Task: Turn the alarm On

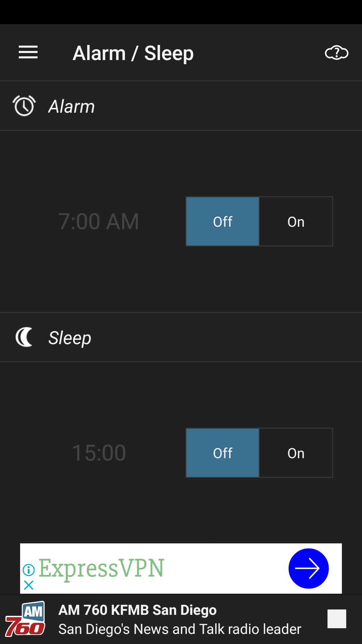Action: 296,221
